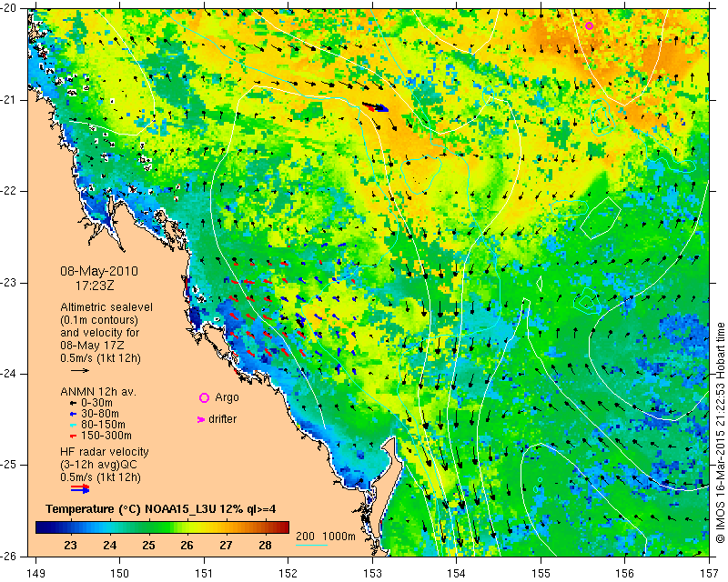This screenshot has height=582, width=728.
Task: Click the colorbar tick label 23
Action: tap(71, 546)
